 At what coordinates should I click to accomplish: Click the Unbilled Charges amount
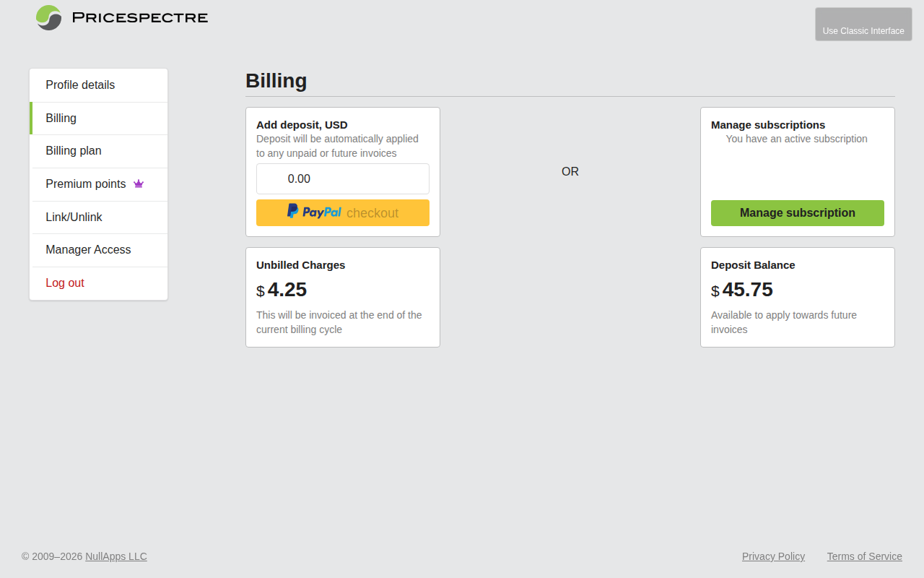tap(282, 290)
